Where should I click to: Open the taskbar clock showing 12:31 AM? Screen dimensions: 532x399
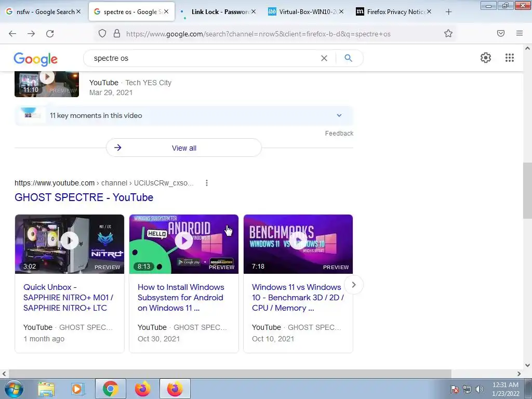(x=506, y=389)
